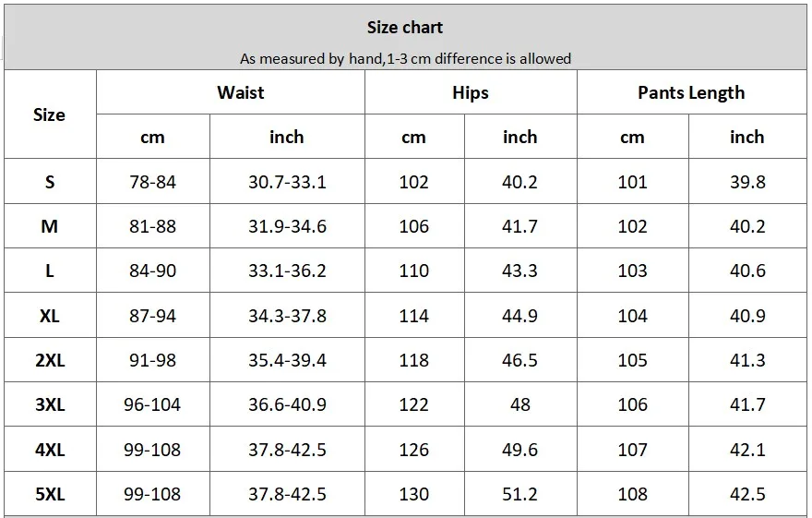This screenshot has height=518, width=812.
Task: Click hips cm value 114
Action: pos(413,316)
